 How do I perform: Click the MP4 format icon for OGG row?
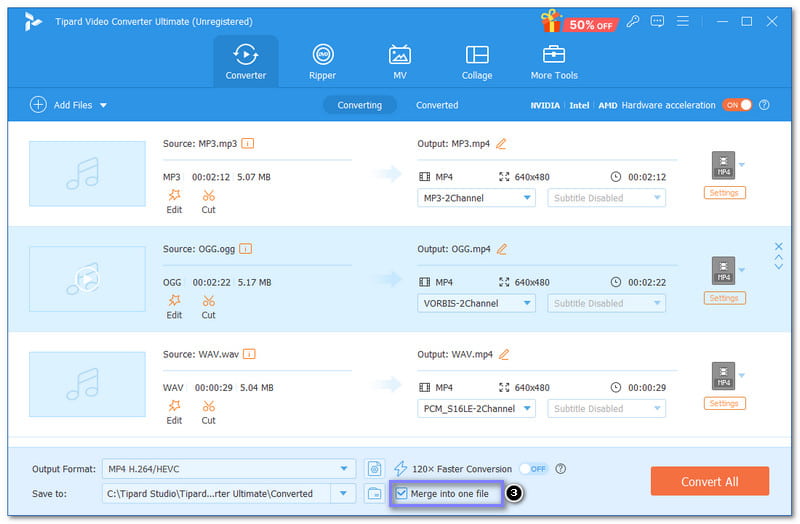tap(723, 270)
